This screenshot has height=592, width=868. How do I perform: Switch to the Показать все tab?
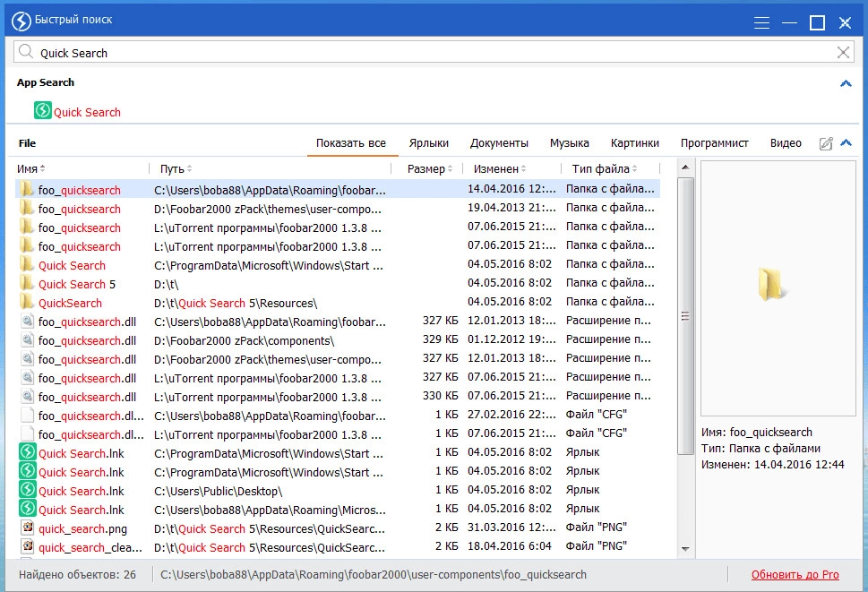[x=351, y=143]
